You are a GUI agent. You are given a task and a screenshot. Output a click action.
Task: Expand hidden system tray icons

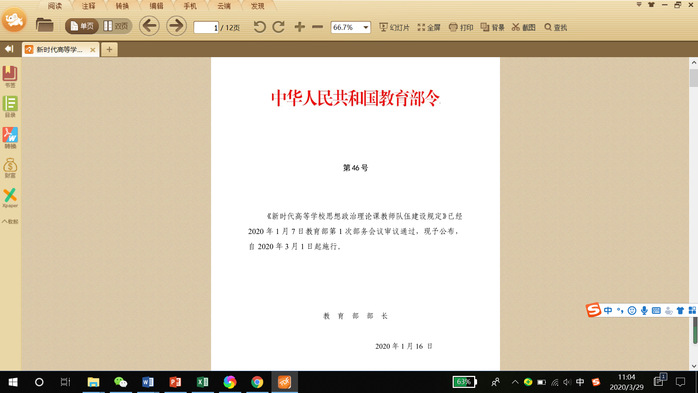pyautogui.click(x=515, y=382)
